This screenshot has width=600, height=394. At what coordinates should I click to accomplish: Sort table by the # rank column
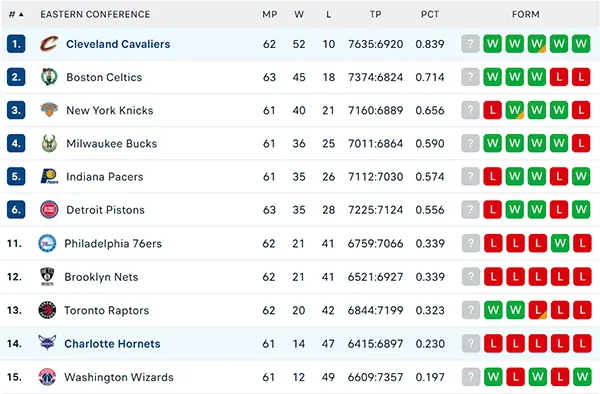(16, 15)
